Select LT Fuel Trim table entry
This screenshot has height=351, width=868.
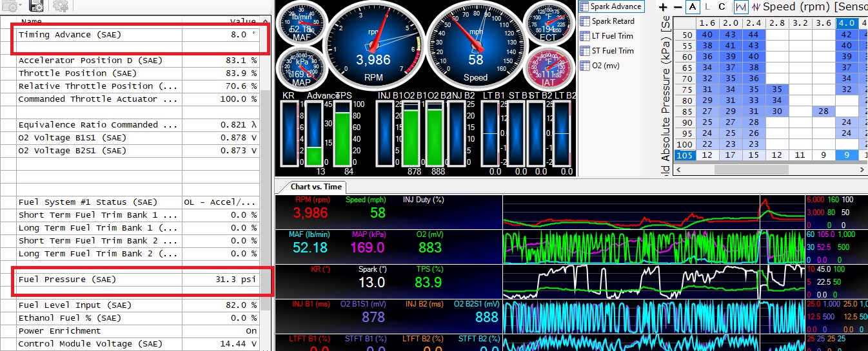click(x=612, y=36)
